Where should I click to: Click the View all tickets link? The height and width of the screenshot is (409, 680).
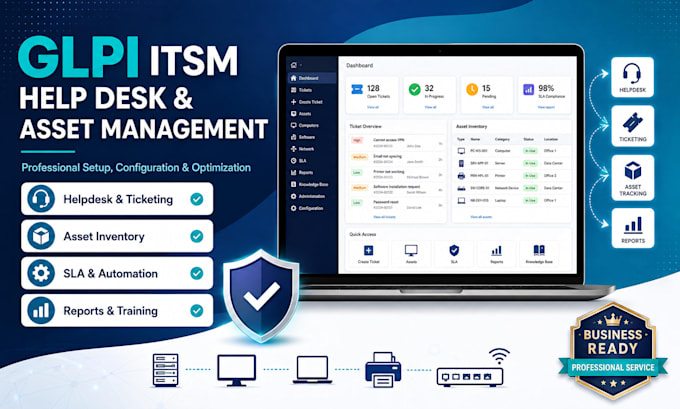click(384, 216)
